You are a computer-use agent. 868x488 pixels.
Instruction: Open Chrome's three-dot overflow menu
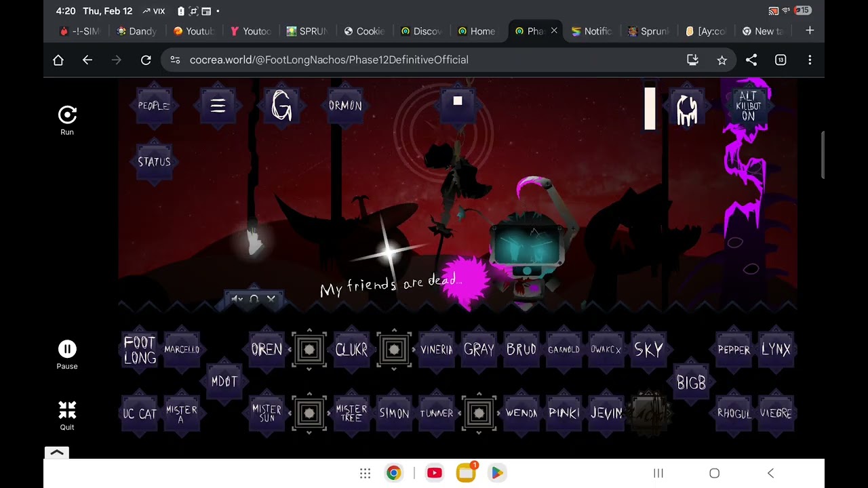(x=810, y=60)
